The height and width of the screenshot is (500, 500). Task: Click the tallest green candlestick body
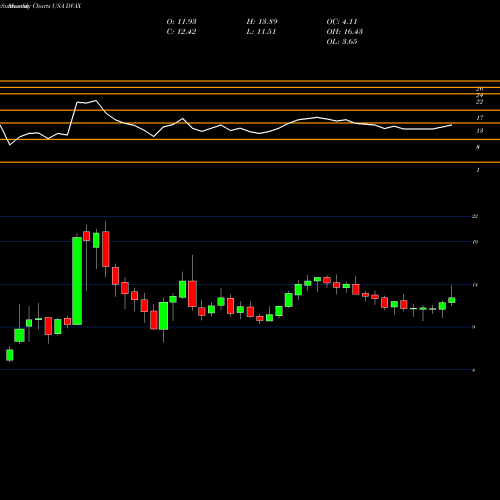pyautogui.click(x=77, y=281)
